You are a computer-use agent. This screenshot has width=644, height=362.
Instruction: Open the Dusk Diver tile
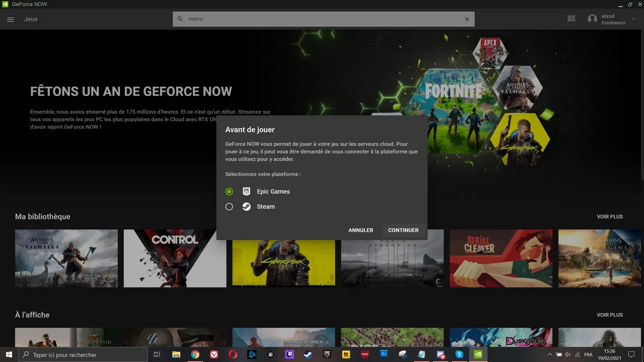(501, 337)
